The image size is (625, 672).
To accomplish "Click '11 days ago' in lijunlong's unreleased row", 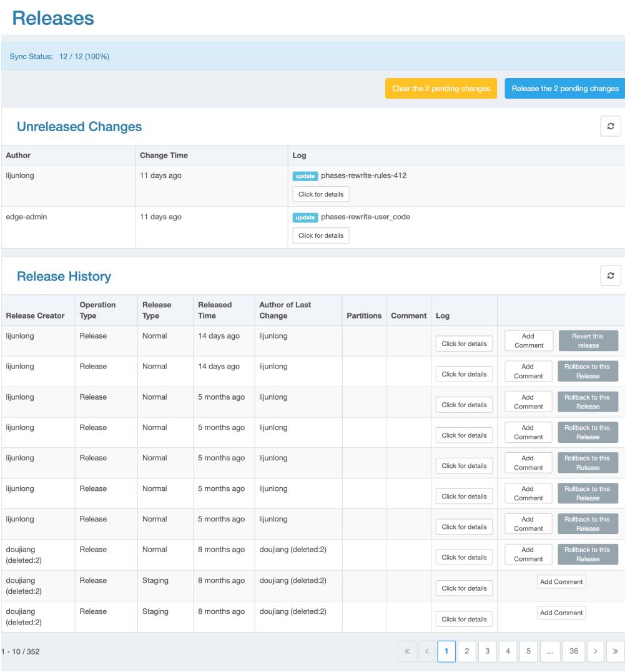I will tap(160, 175).
